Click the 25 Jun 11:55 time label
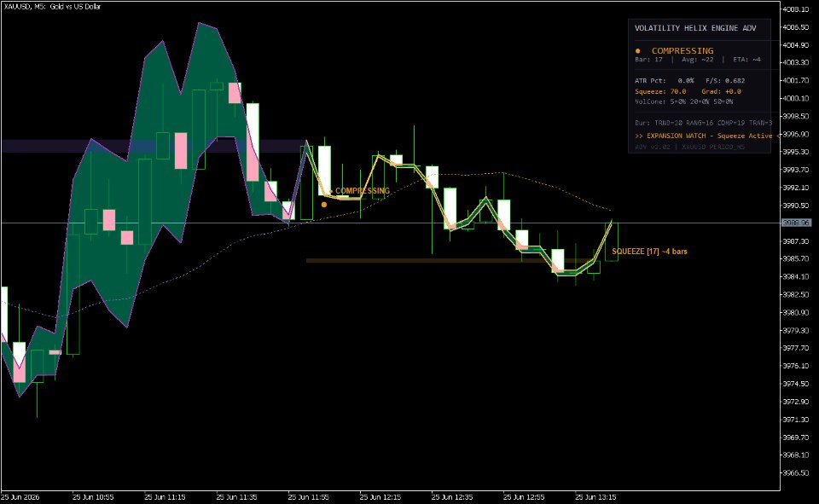This screenshot has height=504, width=819. 309,496
